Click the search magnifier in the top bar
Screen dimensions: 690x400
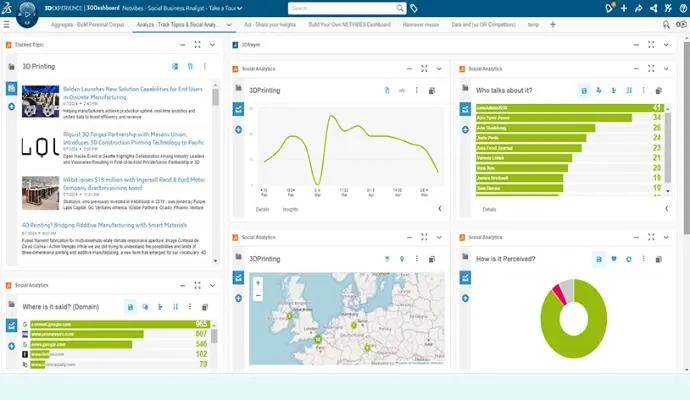399,8
